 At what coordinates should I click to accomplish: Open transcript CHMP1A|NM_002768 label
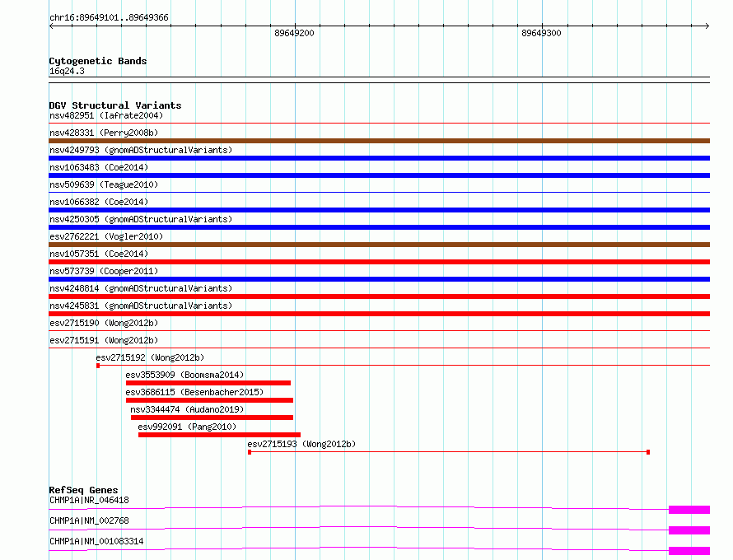pos(89,520)
